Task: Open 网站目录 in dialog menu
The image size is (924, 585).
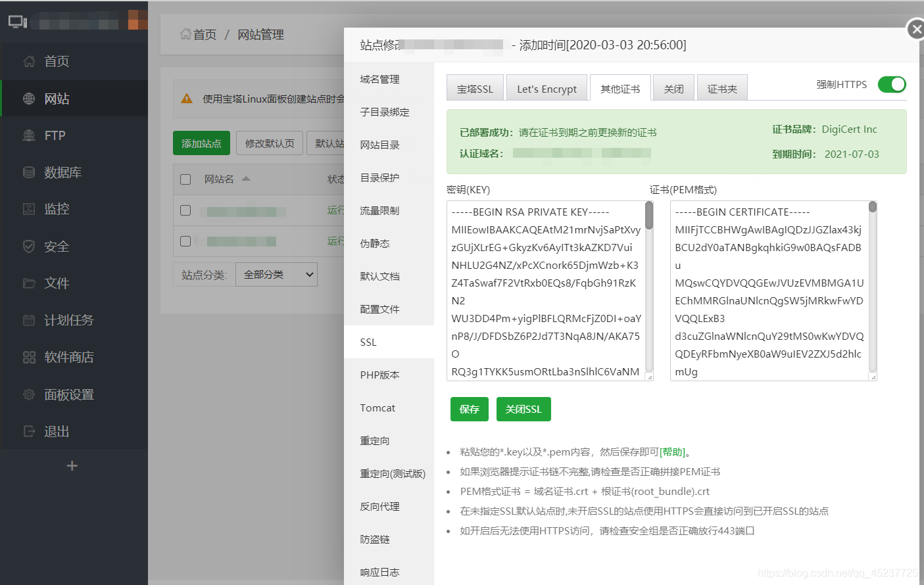Action: [389, 145]
